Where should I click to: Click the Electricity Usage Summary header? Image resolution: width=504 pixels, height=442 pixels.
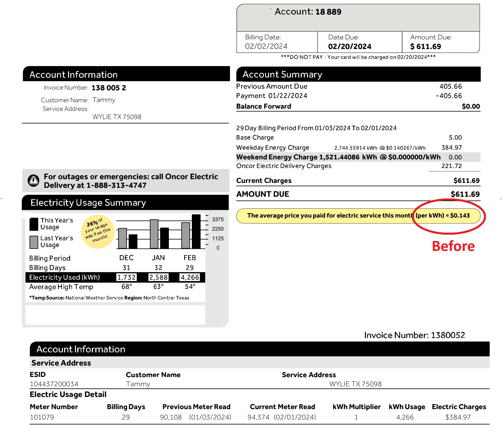coord(88,203)
